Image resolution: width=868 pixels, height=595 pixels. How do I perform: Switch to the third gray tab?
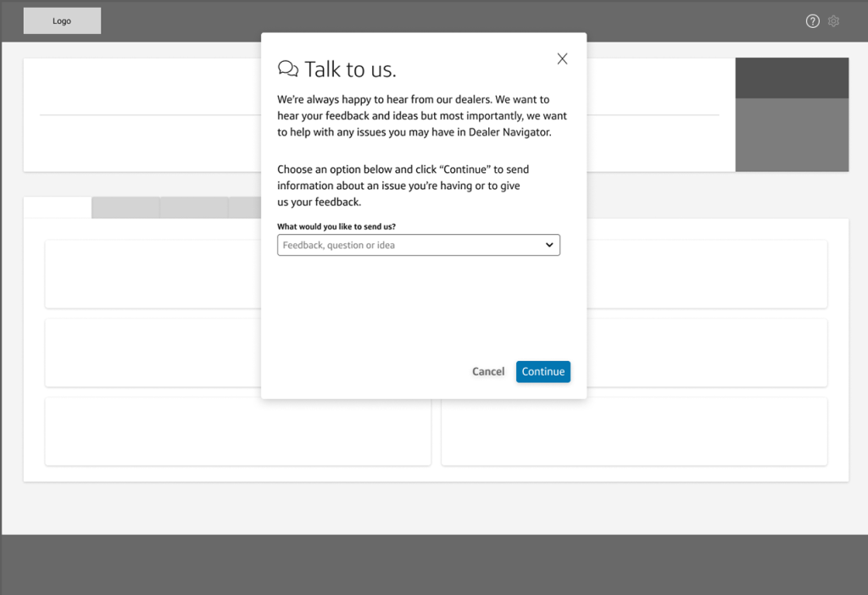pyautogui.click(x=194, y=208)
